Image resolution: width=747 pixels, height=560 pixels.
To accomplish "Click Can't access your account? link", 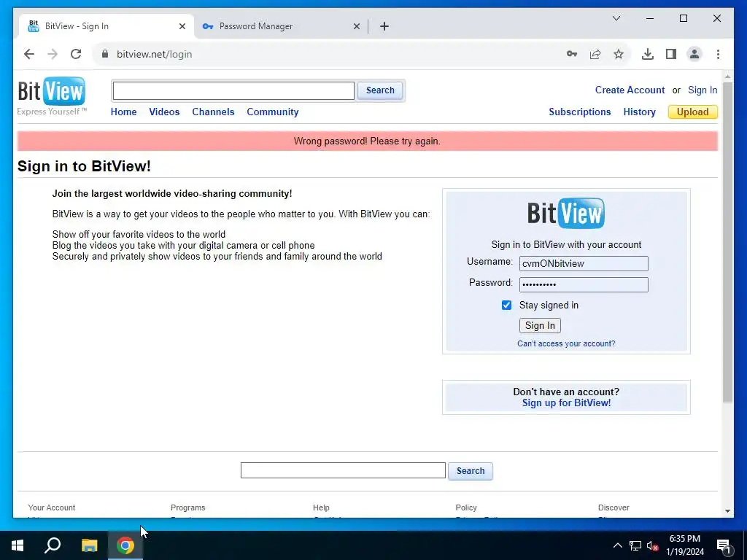I will coord(566,344).
